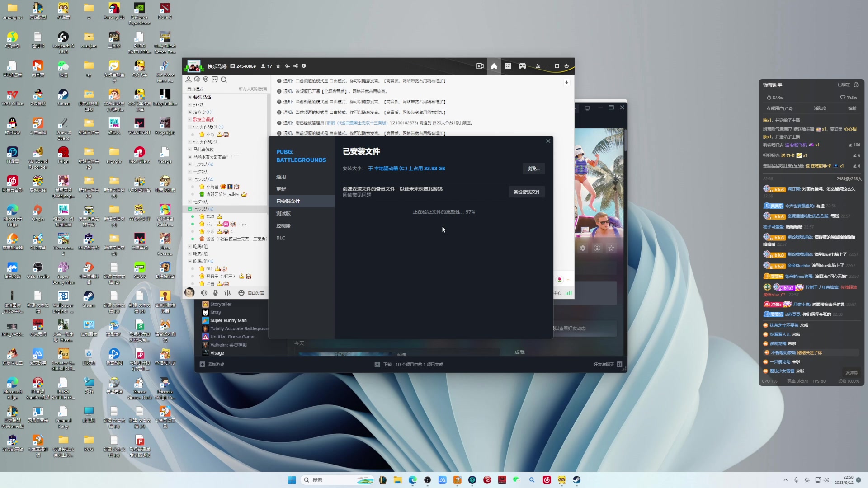Open audio mixer sliders icon in YY bottom bar

[227, 293]
